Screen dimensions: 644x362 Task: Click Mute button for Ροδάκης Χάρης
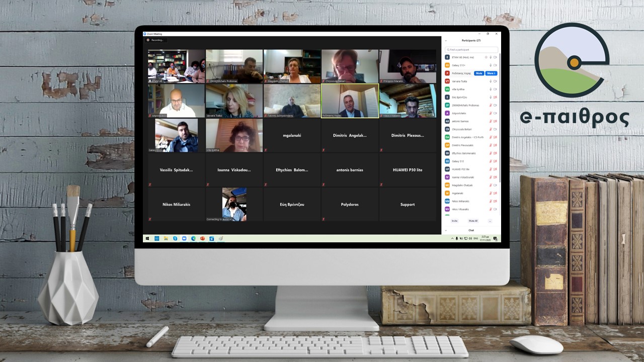479,73
